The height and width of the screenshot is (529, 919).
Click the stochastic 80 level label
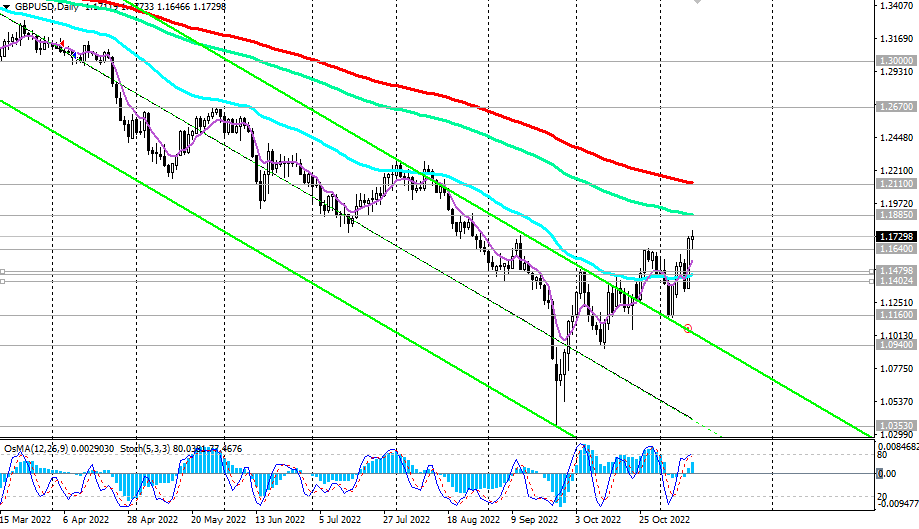tap(882, 455)
